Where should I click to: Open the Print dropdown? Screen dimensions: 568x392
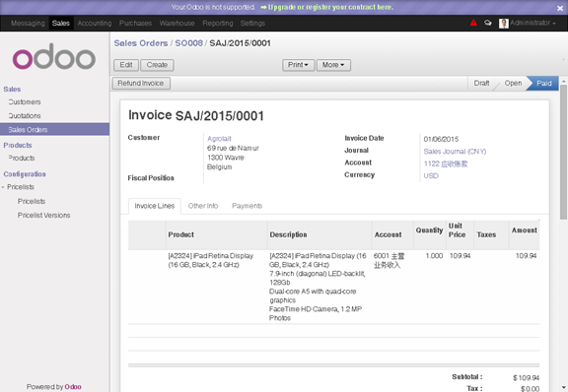click(298, 65)
